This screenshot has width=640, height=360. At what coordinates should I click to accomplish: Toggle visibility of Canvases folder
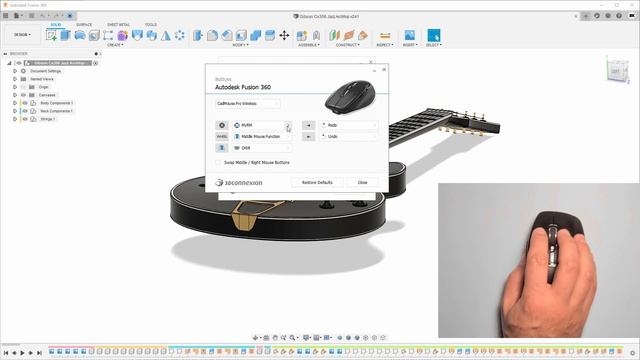24,95
